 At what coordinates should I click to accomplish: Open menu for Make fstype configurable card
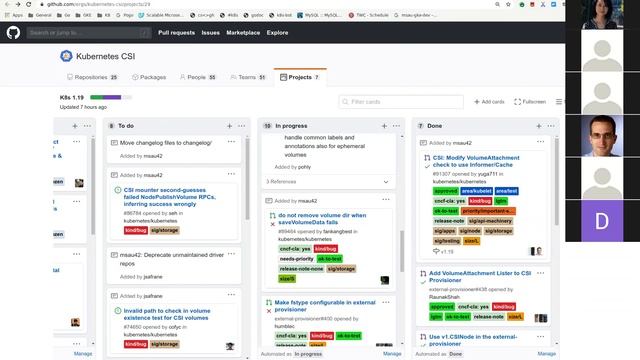coord(386,302)
